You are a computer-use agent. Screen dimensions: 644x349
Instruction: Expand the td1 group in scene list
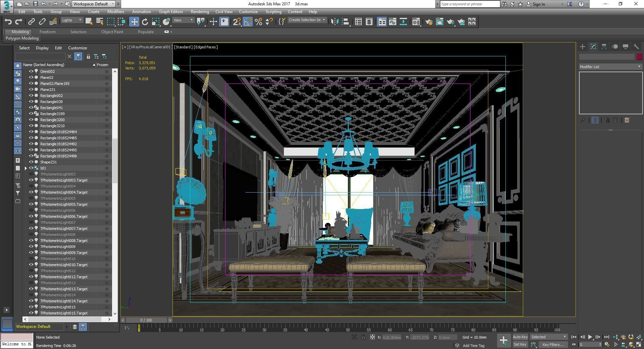click(26, 168)
